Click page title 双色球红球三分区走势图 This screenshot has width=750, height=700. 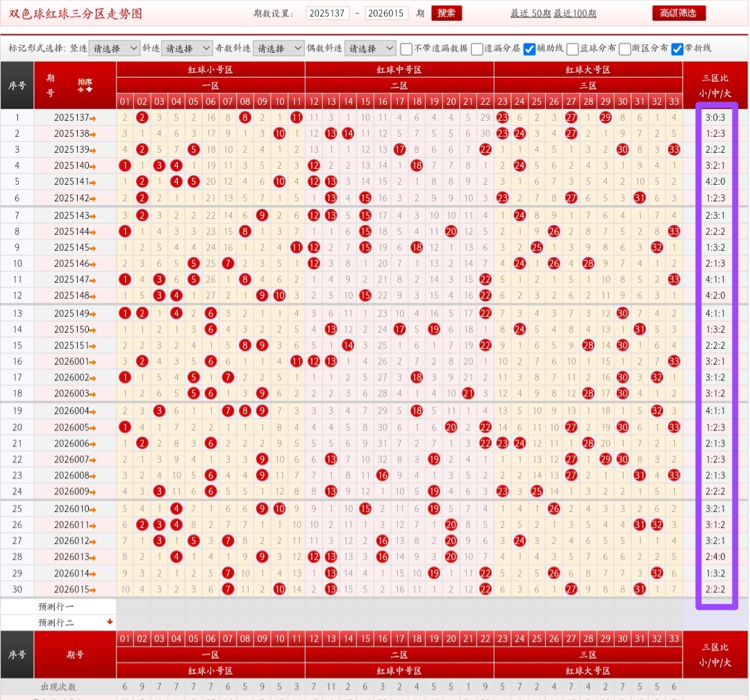76,13
